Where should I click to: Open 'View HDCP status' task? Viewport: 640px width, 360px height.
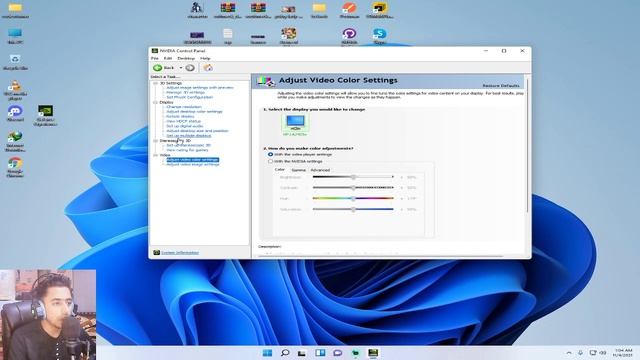pos(183,121)
